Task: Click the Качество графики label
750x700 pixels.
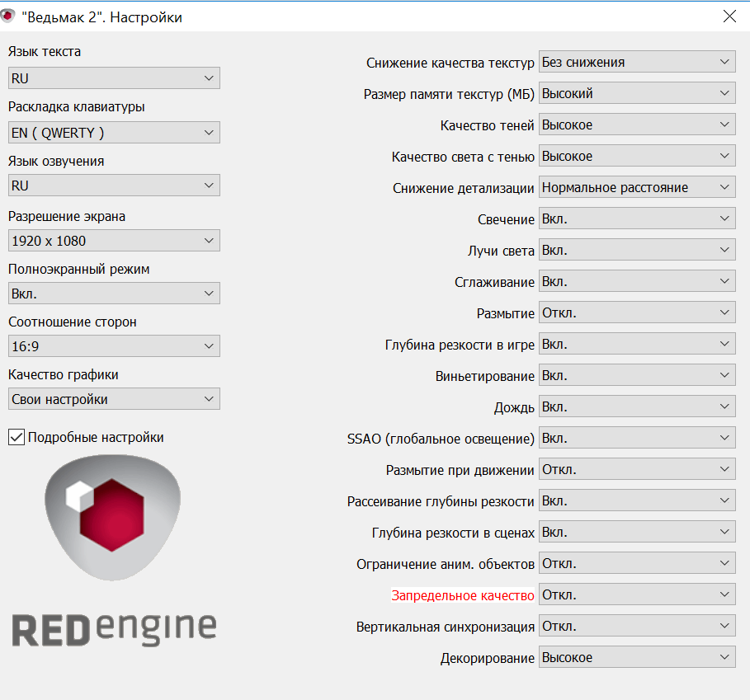Action: coord(64,374)
